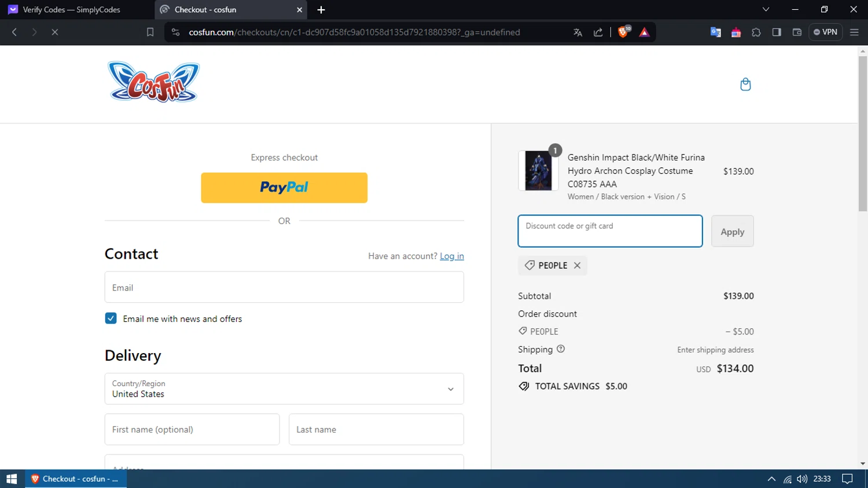868x488 pixels.
Task: Stop page loading with the X button
Action: (55, 32)
